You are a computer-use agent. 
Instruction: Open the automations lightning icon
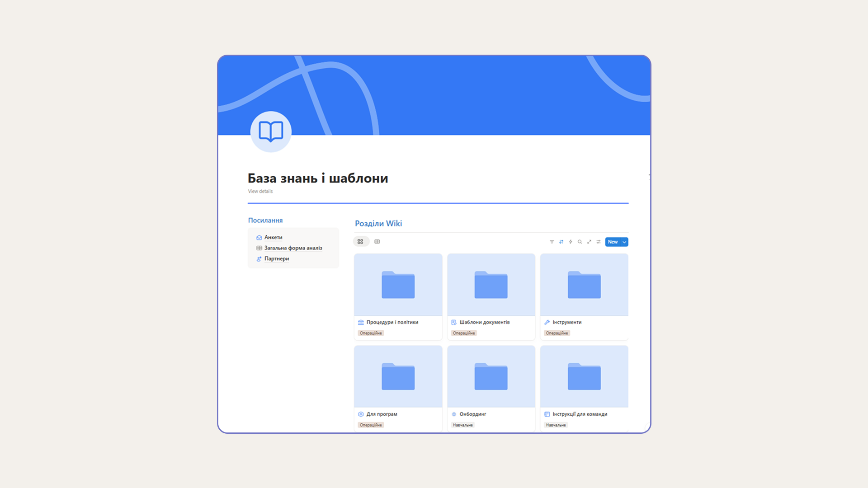[571, 242]
